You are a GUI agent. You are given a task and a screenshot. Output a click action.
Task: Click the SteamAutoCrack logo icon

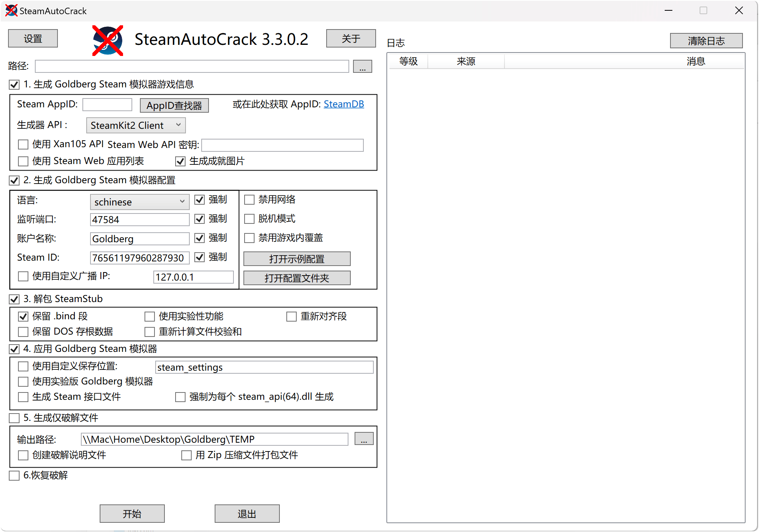(108, 41)
